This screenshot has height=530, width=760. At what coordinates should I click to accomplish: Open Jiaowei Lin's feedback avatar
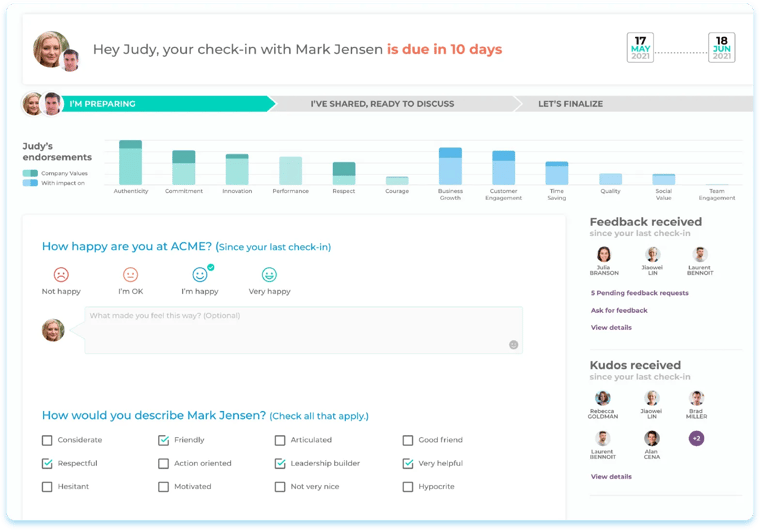pyautogui.click(x=652, y=254)
